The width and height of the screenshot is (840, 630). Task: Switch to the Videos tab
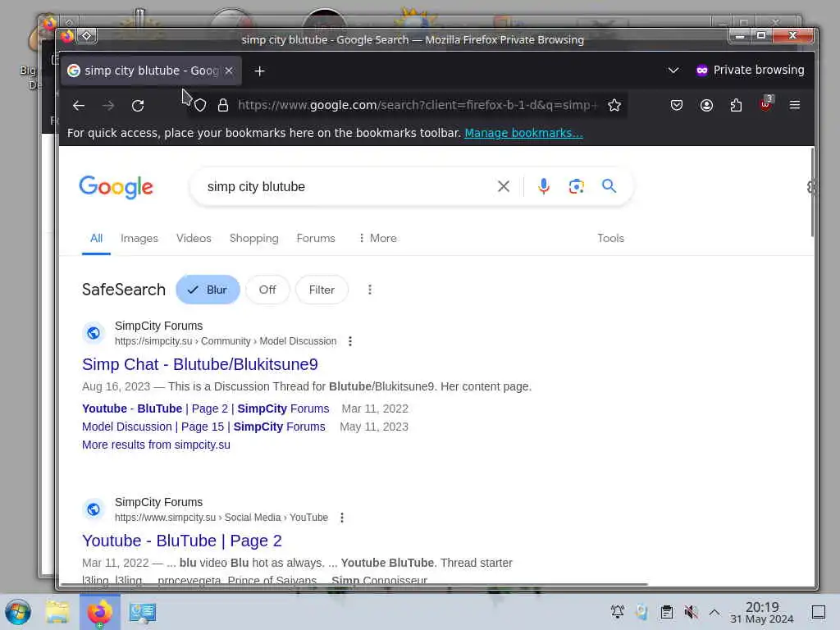pos(194,239)
